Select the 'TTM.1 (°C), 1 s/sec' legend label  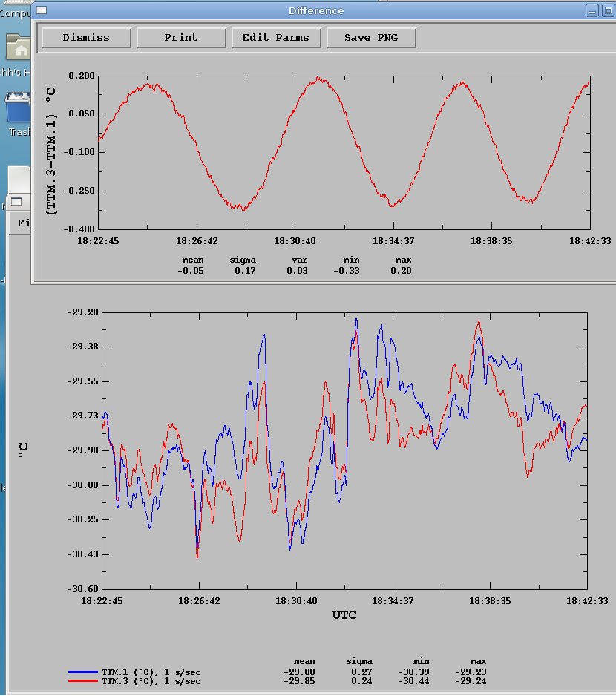click(151, 672)
